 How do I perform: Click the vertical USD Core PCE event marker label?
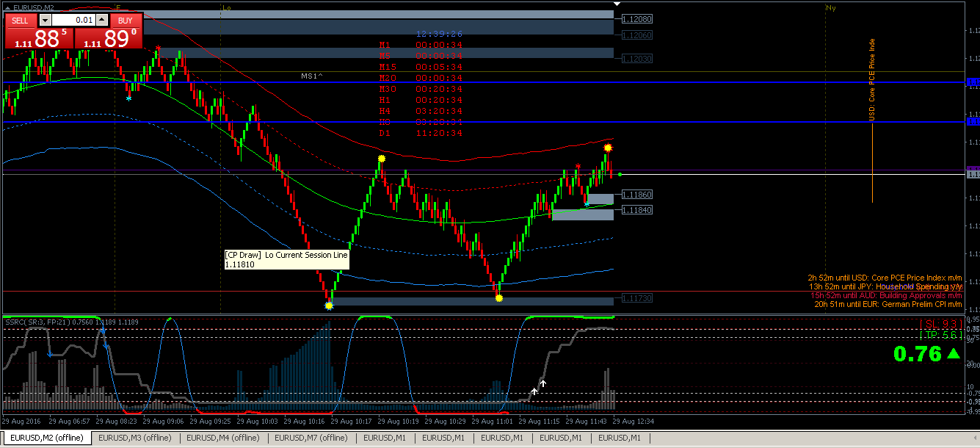(873, 80)
